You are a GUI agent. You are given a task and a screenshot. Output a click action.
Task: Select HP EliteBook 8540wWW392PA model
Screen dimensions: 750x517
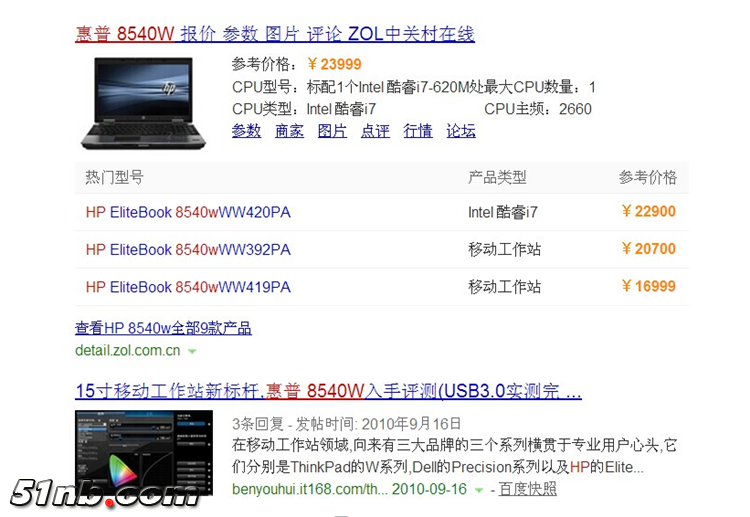[188, 249]
